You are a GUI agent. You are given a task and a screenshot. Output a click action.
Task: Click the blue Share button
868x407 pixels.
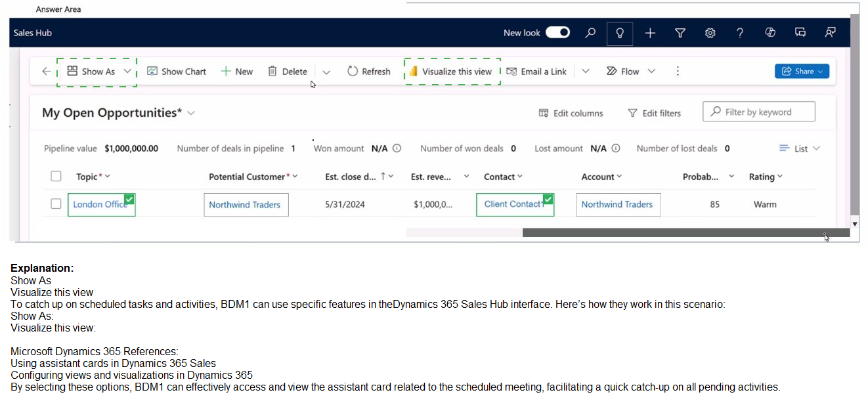point(801,72)
